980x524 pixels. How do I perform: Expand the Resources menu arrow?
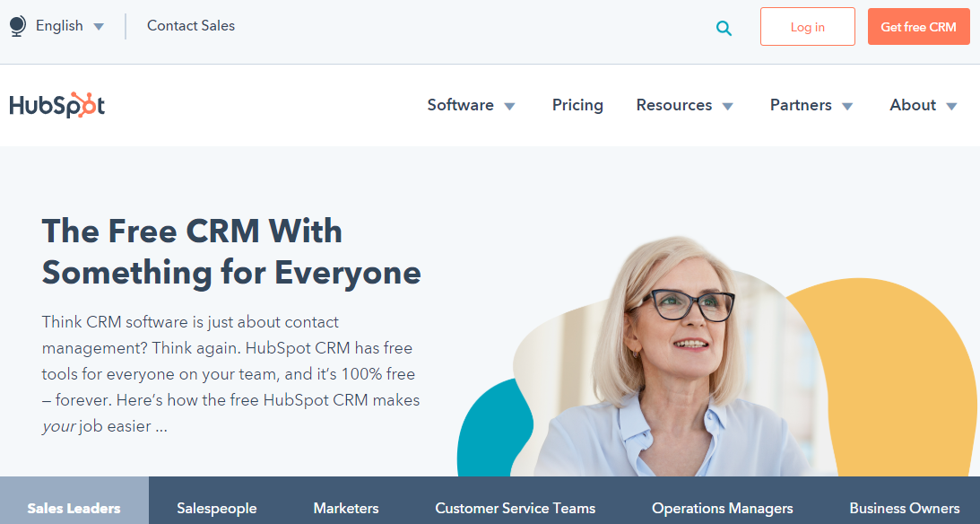727,107
